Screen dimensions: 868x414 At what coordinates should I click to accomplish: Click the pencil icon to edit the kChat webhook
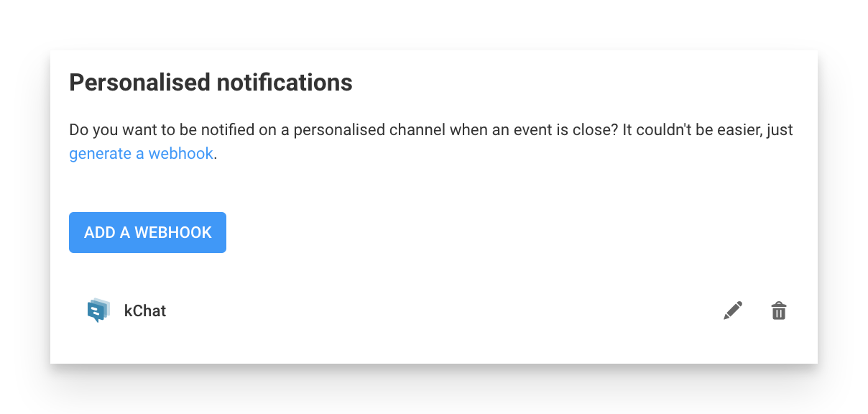tap(732, 310)
